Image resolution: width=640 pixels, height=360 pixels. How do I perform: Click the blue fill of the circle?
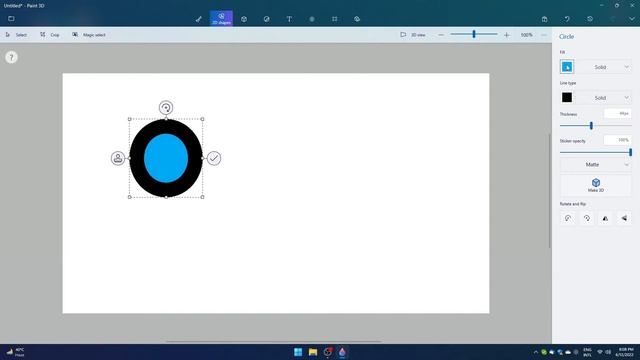pyautogui.click(x=166, y=158)
